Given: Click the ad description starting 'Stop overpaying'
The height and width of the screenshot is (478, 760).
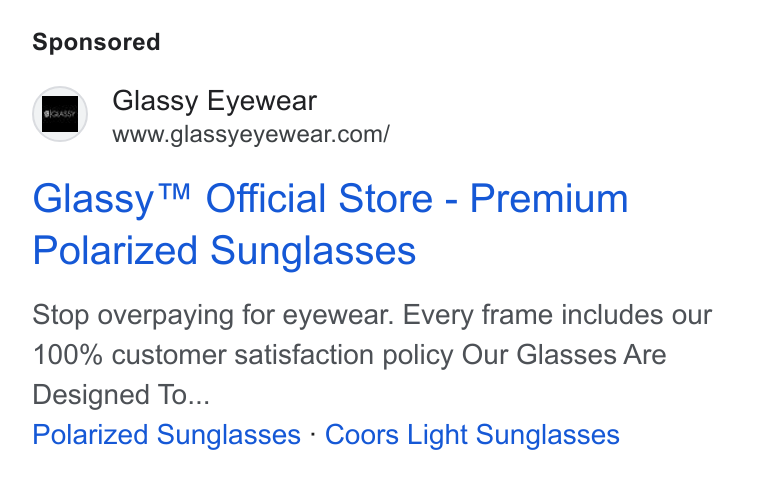Looking at the screenshot, I should tap(372, 354).
